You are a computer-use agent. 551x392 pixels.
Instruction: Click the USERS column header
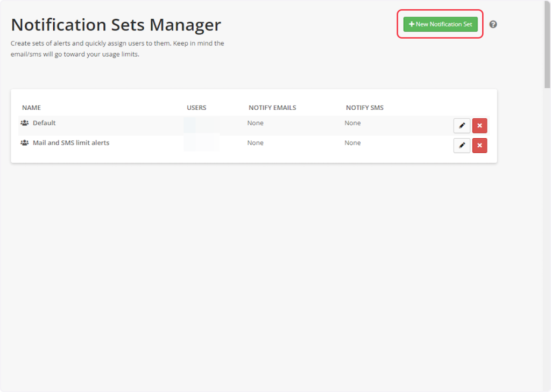(x=196, y=108)
